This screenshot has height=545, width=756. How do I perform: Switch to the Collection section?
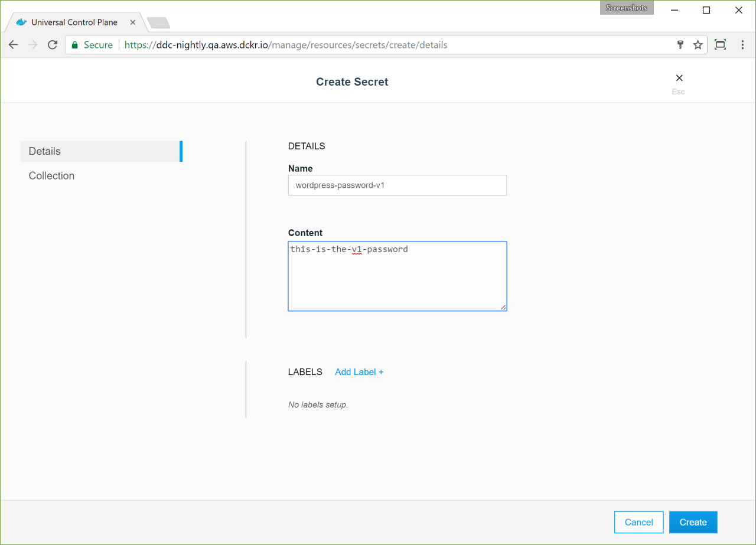(52, 176)
